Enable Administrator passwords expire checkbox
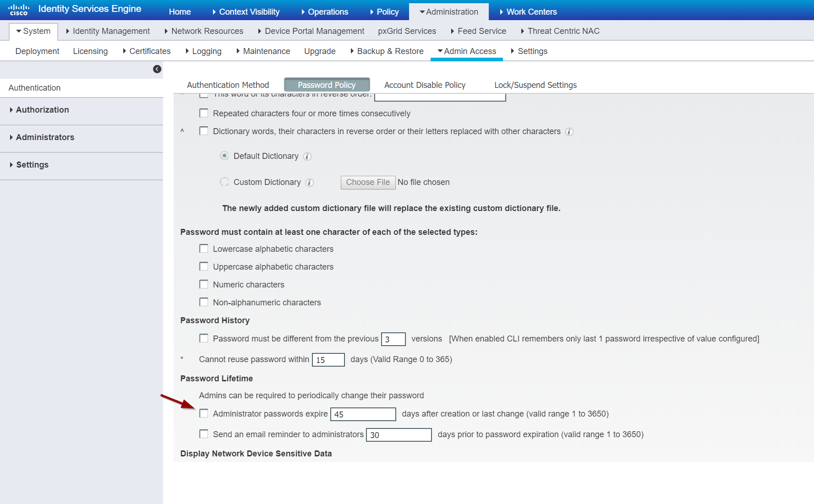Image resolution: width=814 pixels, height=504 pixels. [x=204, y=413]
